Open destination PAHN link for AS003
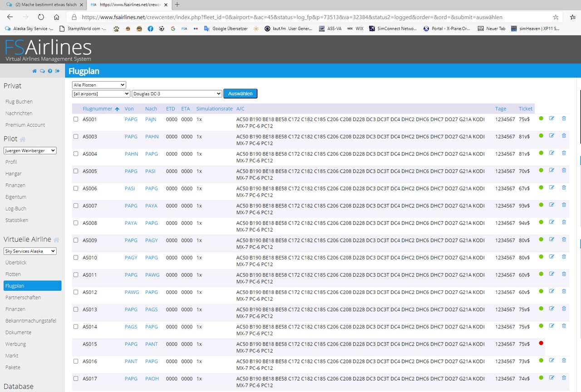This screenshot has width=581, height=392. click(x=152, y=137)
